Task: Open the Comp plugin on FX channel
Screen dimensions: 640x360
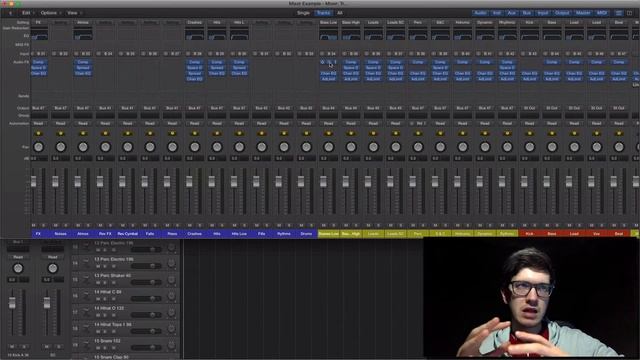Action: (39, 62)
